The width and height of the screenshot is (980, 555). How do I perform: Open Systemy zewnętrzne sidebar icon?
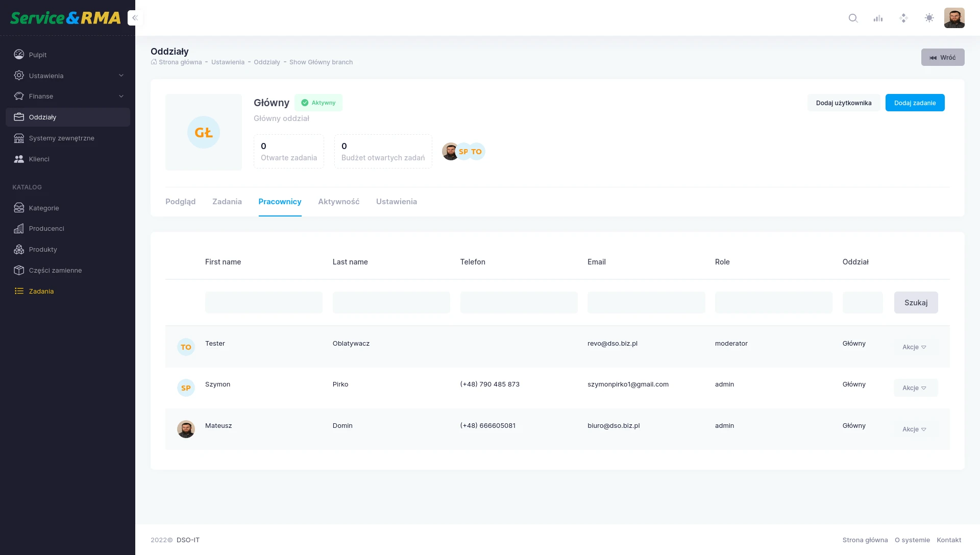19,138
